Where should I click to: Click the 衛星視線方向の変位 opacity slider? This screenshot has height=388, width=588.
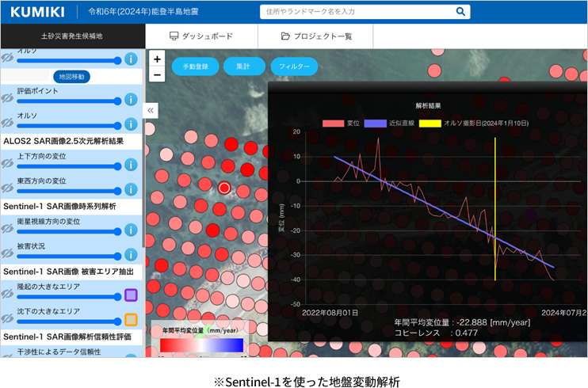pyautogui.click(x=69, y=232)
